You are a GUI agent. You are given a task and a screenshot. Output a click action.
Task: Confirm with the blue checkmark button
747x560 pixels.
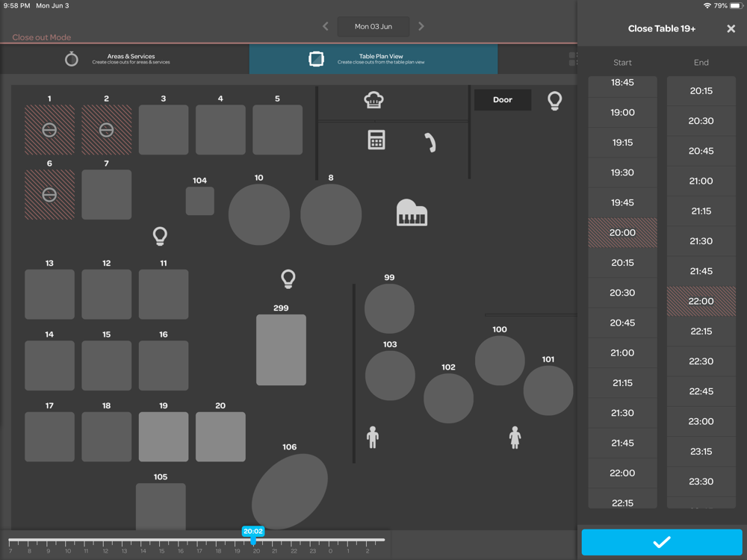point(662,542)
